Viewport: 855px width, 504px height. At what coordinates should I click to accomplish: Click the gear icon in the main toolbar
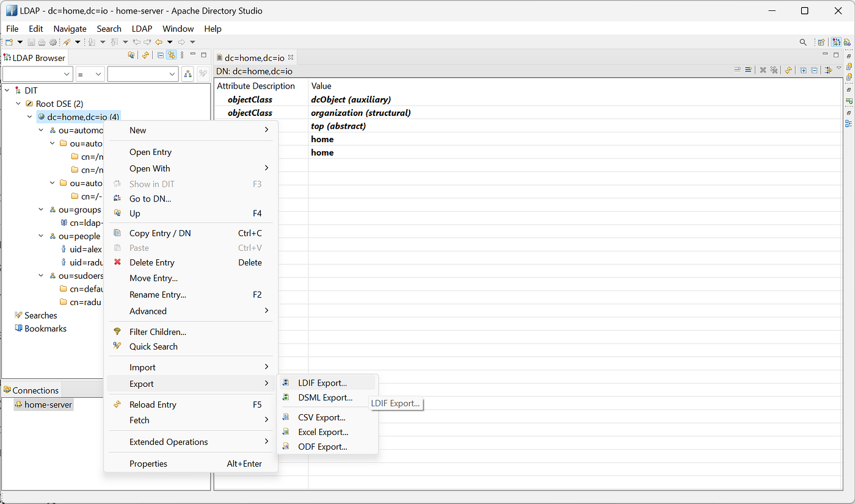[53, 42]
